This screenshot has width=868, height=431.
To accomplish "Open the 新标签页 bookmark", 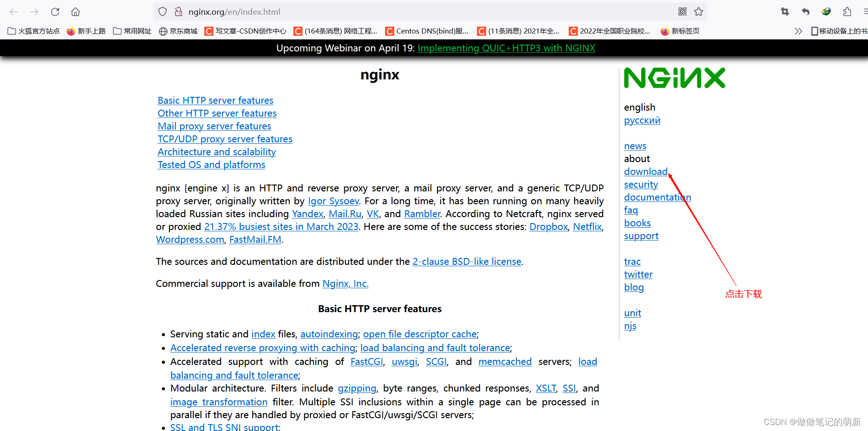I will point(680,31).
